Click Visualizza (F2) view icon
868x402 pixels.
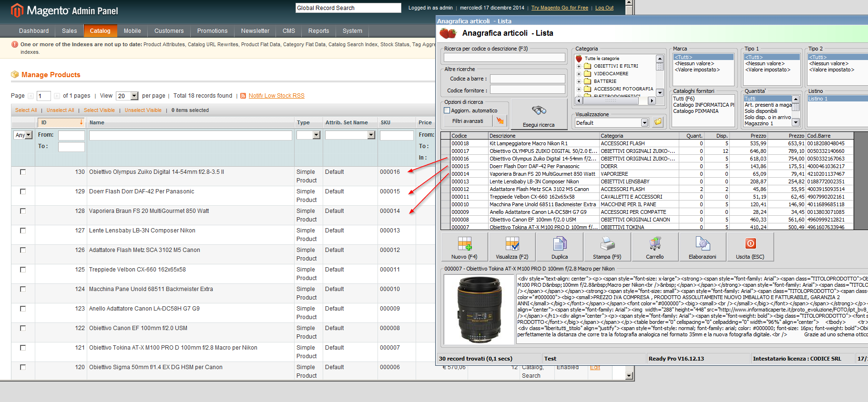tap(512, 244)
